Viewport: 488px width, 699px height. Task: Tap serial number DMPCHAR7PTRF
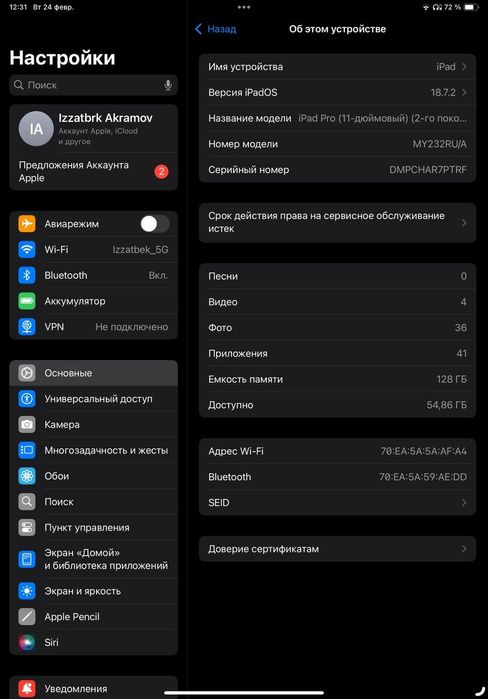tap(428, 170)
